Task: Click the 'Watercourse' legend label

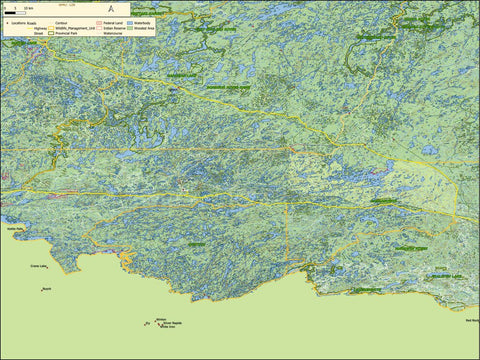Action: pos(113,33)
